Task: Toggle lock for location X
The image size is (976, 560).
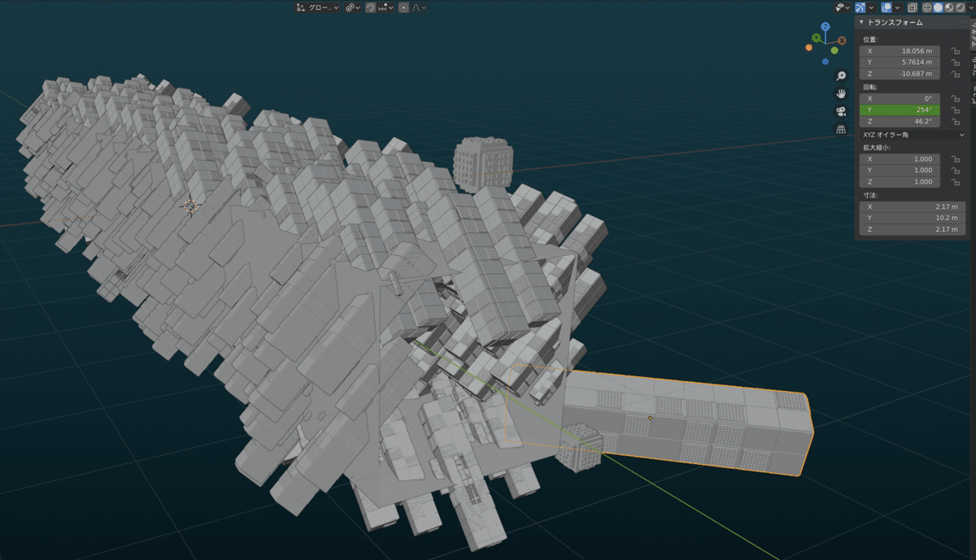Action: pos(956,50)
